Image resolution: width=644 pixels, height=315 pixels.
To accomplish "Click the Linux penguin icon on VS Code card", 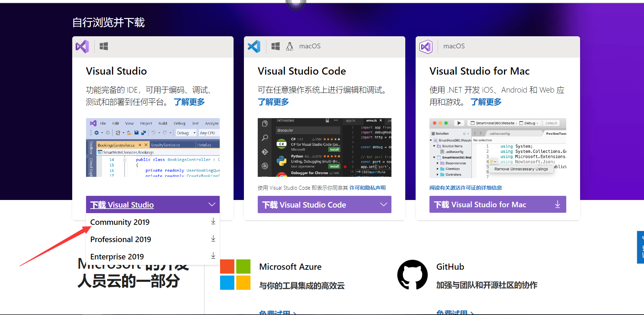I will point(290,46).
